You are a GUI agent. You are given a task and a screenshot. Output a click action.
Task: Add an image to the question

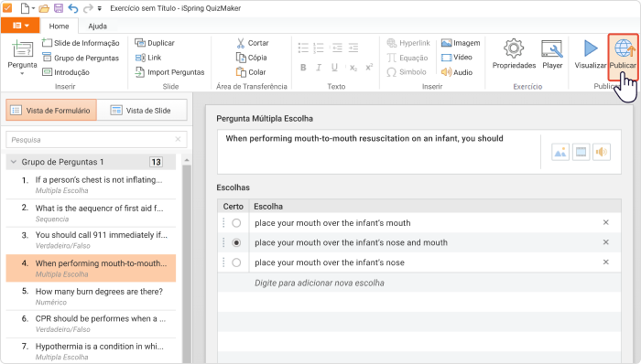pyautogui.click(x=560, y=152)
